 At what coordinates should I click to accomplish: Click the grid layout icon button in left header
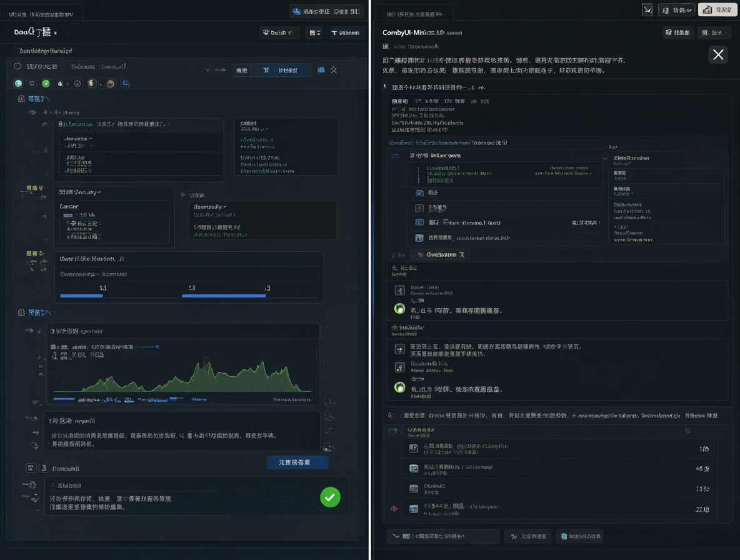point(315,32)
